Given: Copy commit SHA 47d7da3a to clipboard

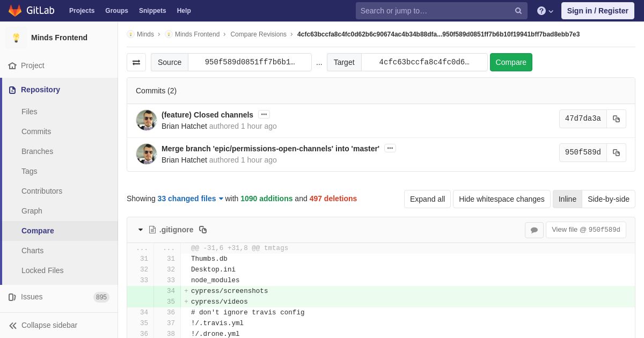Looking at the screenshot, I should pos(616,119).
